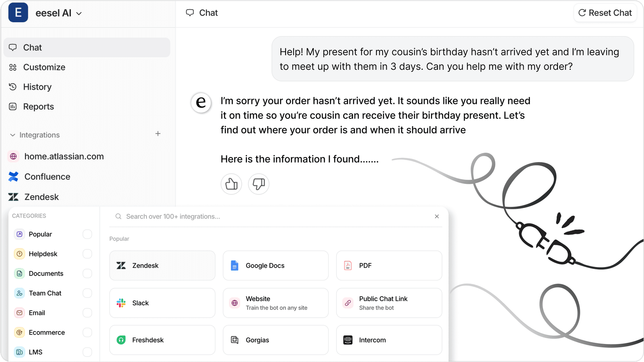Click the search magnifier icon
This screenshot has height=362, width=644.
tap(118, 216)
